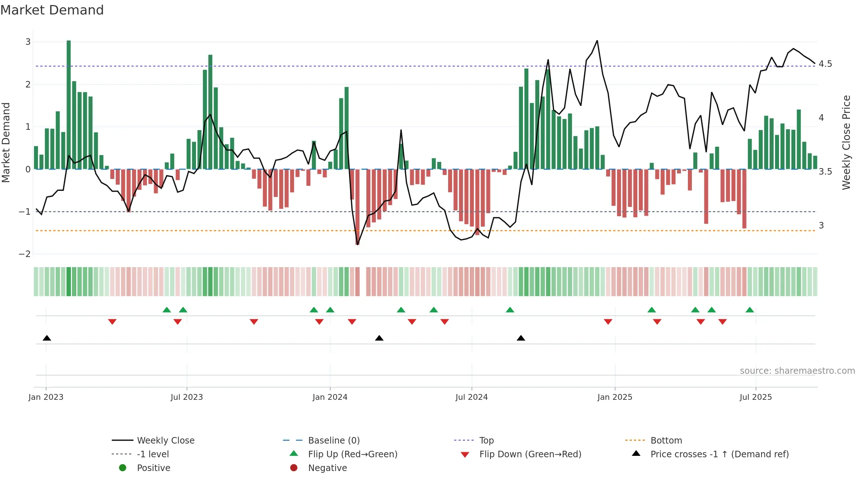Click the Jan 2024 axis label
This screenshot has width=868, height=488.
click(x=330, y=397)
